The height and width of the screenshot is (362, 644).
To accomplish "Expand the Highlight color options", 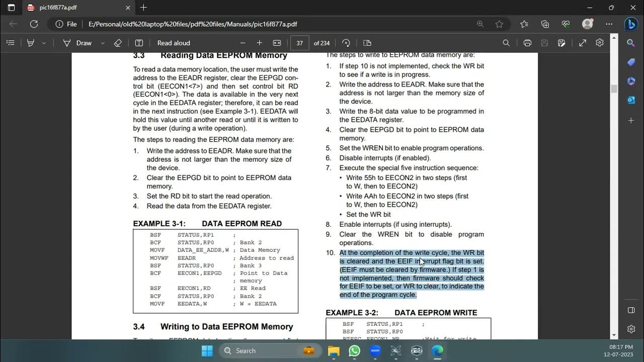I will coord(44,43).
